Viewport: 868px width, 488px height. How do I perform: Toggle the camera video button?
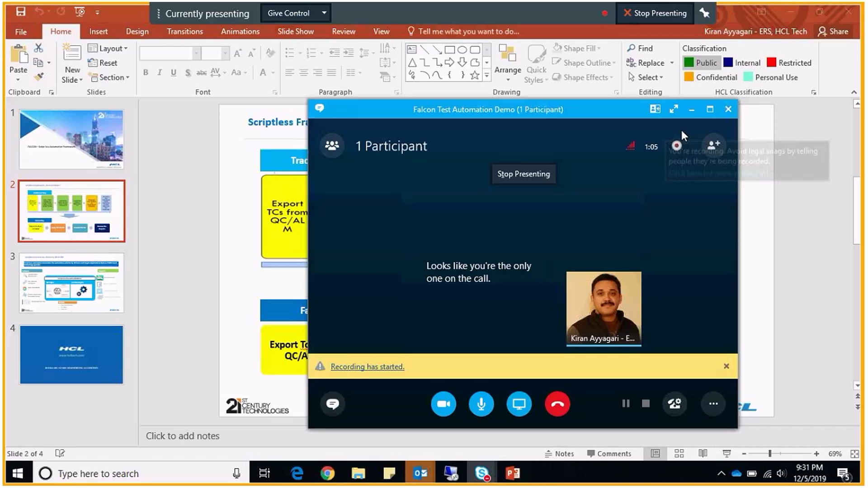click(443, 404)
